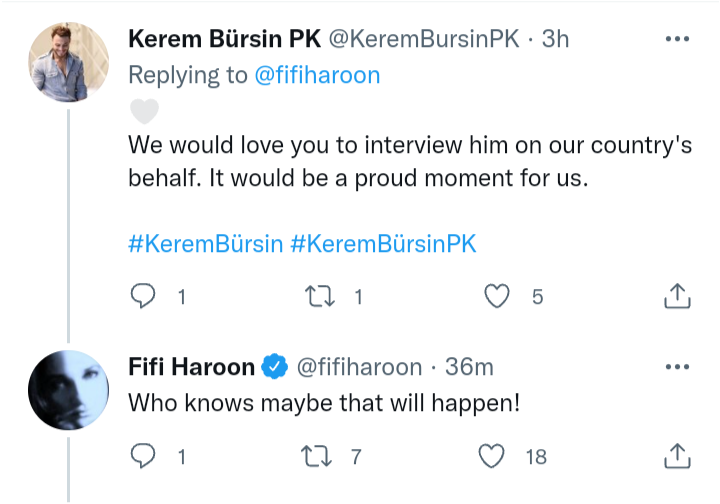Reply to Fifi Haroon's tweet
This screenshot has height=504, width=720.
pyautogui.click(x=145, y=456)
